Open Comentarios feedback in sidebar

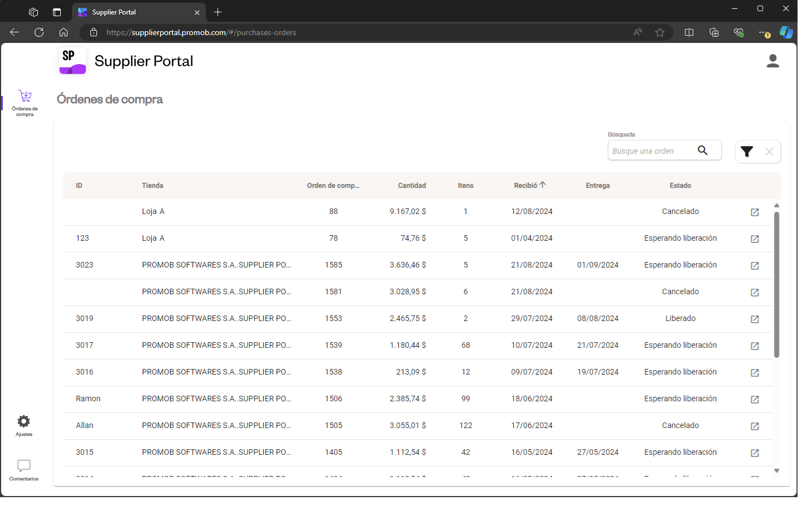23,466
